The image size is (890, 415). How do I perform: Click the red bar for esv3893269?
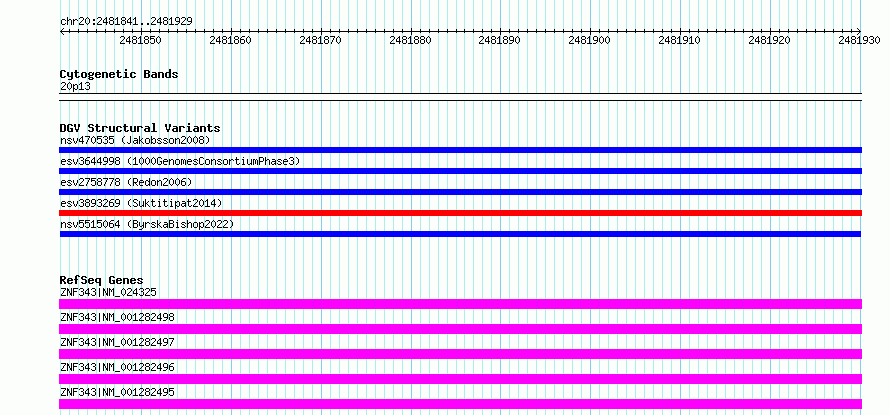460,213
